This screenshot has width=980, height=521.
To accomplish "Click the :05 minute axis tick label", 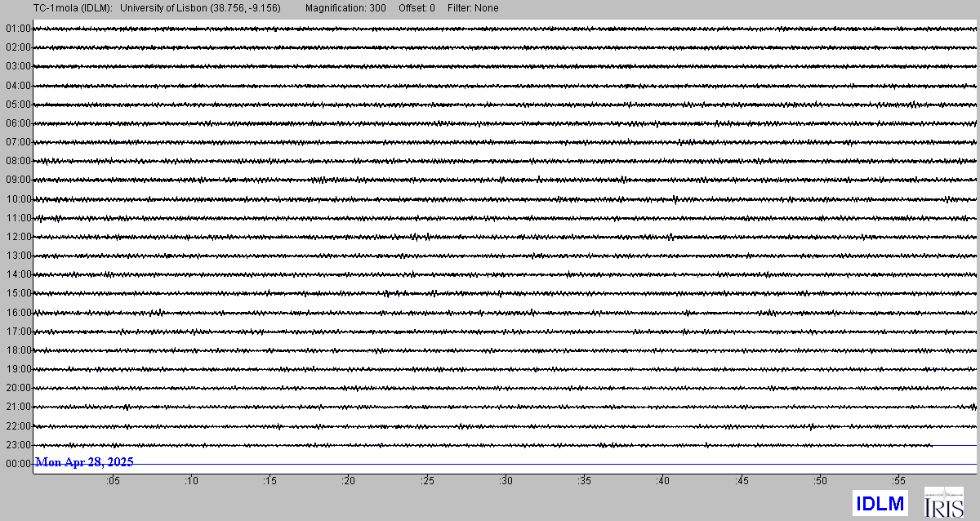I will coord(113,482).
